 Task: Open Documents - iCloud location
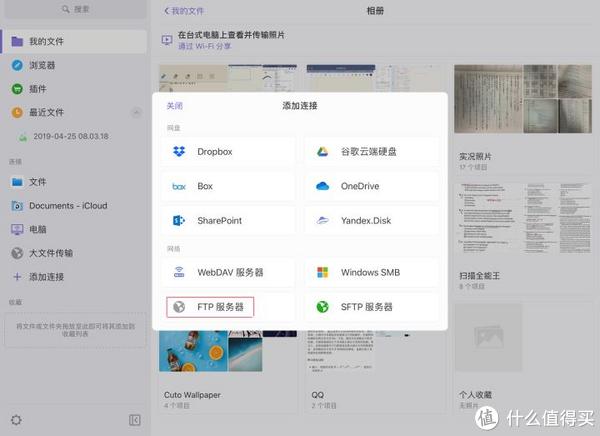tap(75, 206)
